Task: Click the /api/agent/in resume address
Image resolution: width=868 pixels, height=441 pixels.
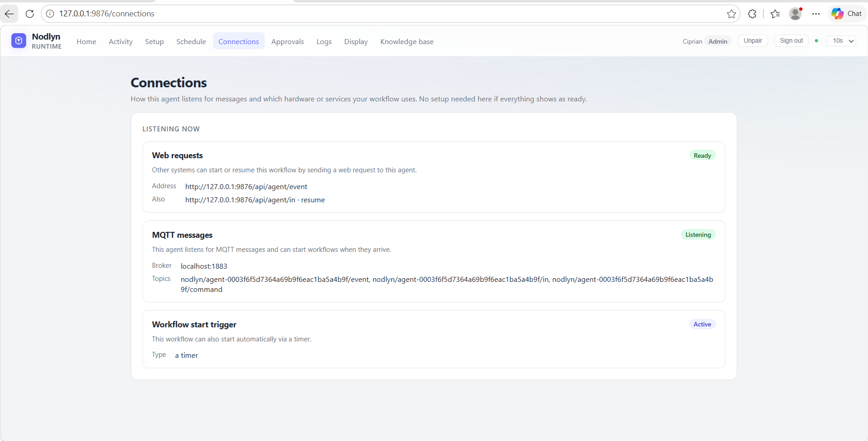Action: click(x=255, y=200)
